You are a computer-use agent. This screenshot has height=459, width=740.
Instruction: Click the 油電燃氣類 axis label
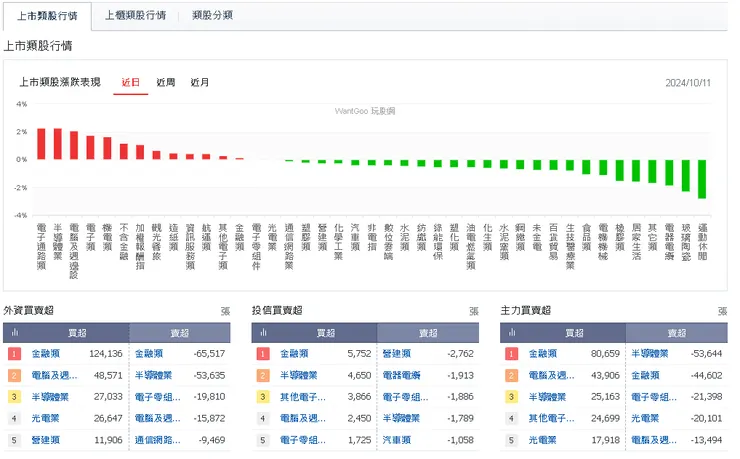click(471, 247)
